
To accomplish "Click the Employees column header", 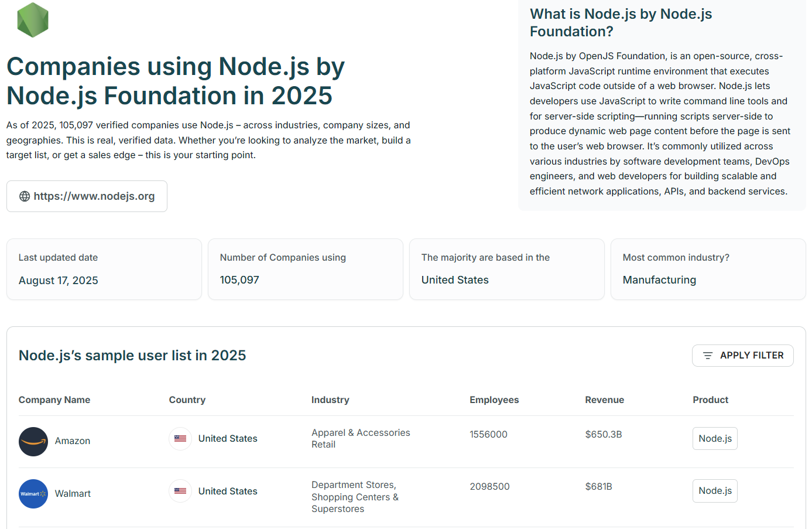I will coord(494,400).
